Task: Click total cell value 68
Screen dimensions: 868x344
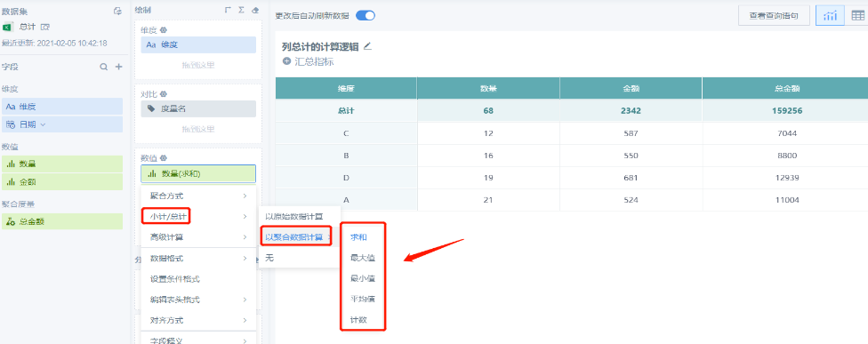Action: point(488,110)
